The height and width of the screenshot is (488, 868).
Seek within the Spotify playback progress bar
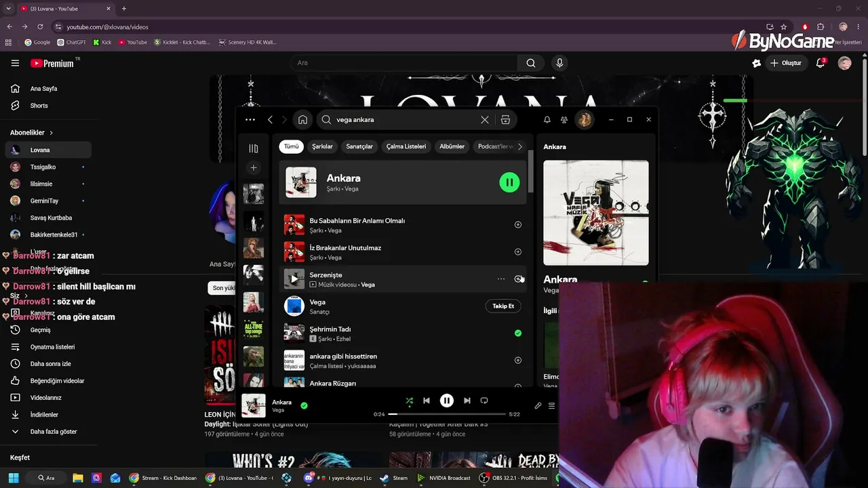447,413
